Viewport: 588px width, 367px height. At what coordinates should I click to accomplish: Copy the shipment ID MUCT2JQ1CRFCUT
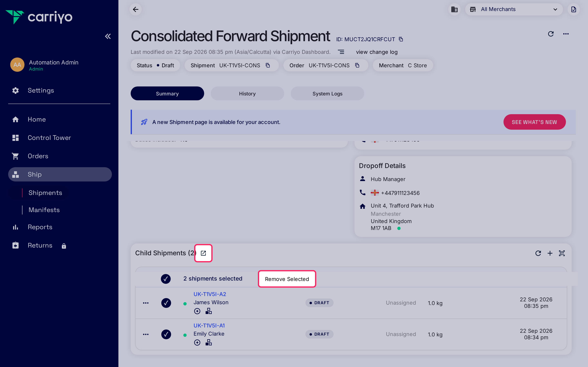click(x=401, y=39)
